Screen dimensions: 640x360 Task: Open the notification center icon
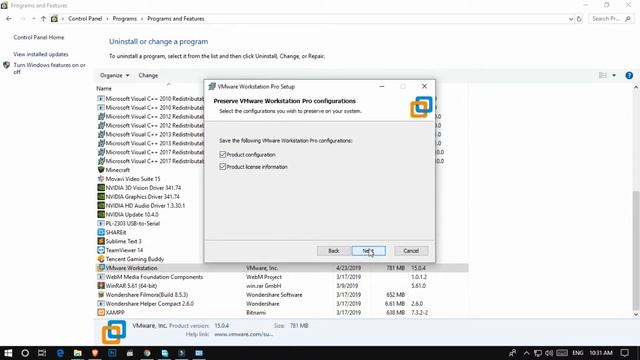(x=624, y=353)
